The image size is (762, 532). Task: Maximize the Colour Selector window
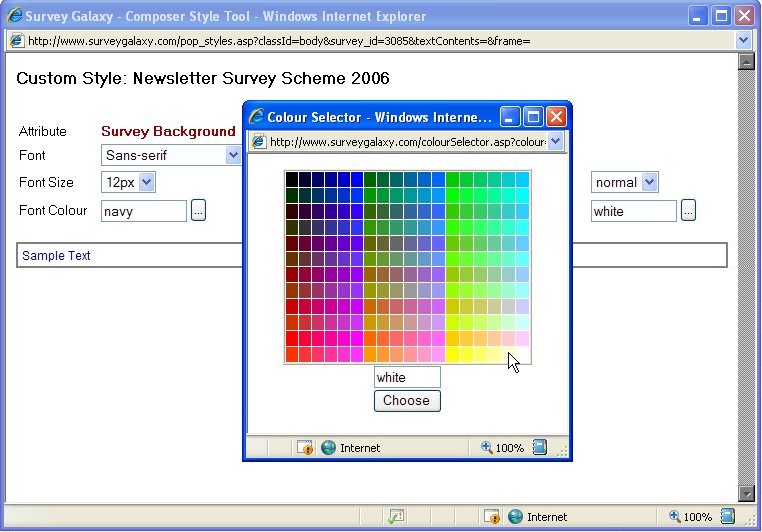(533, 117)
